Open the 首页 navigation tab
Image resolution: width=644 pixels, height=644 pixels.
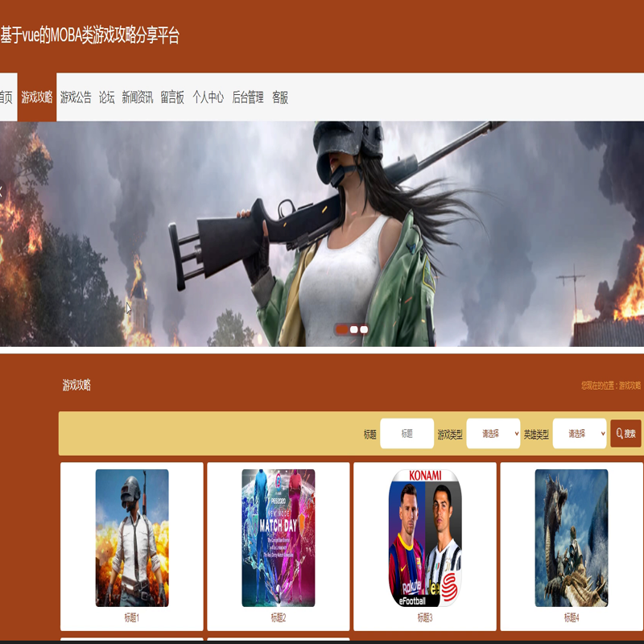coord(6,97)
